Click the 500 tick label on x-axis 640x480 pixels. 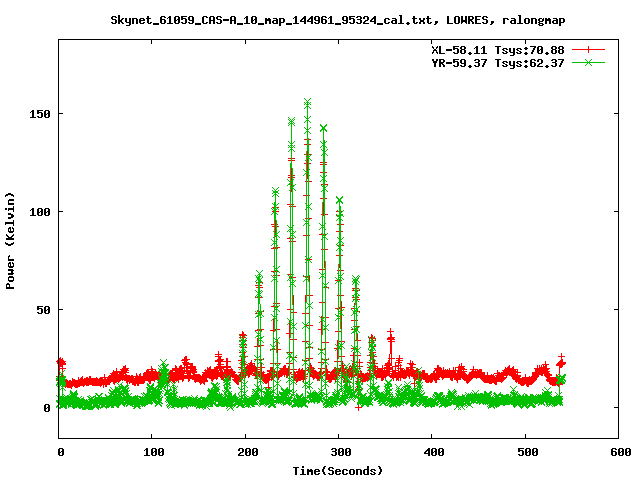tap(524, 453)
